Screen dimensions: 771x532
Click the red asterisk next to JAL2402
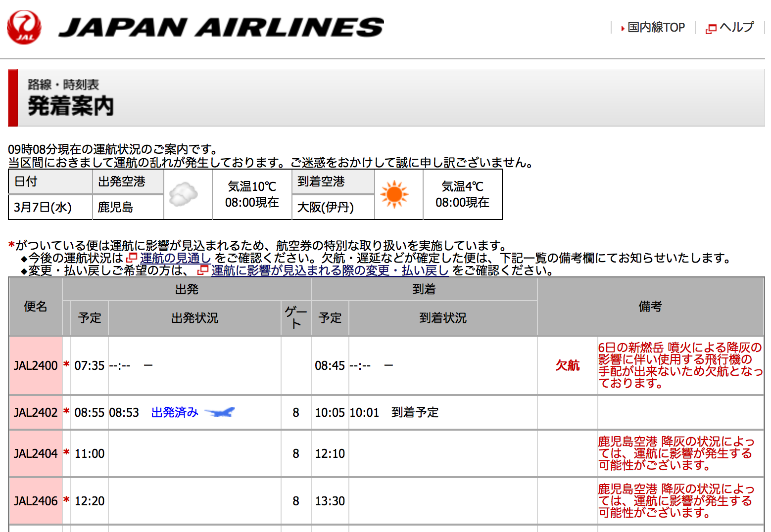[x=66, y=412]
